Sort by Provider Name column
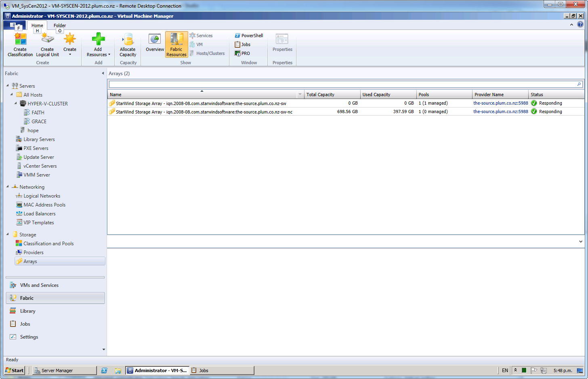The image size is (588, 379). 500,95
